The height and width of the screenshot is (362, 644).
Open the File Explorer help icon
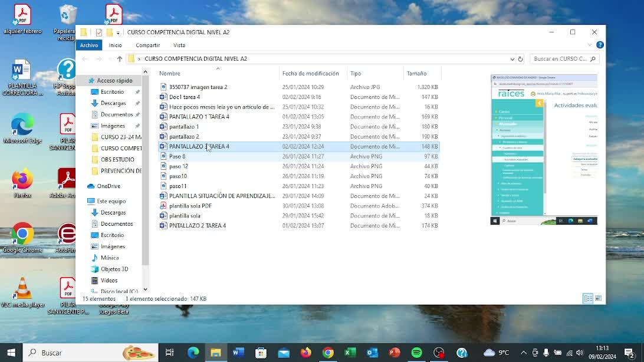coord(600,45)
